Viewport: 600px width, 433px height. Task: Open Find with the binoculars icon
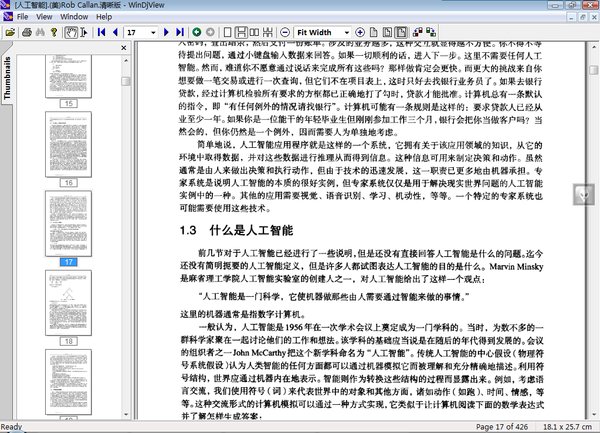click(40, 33)
